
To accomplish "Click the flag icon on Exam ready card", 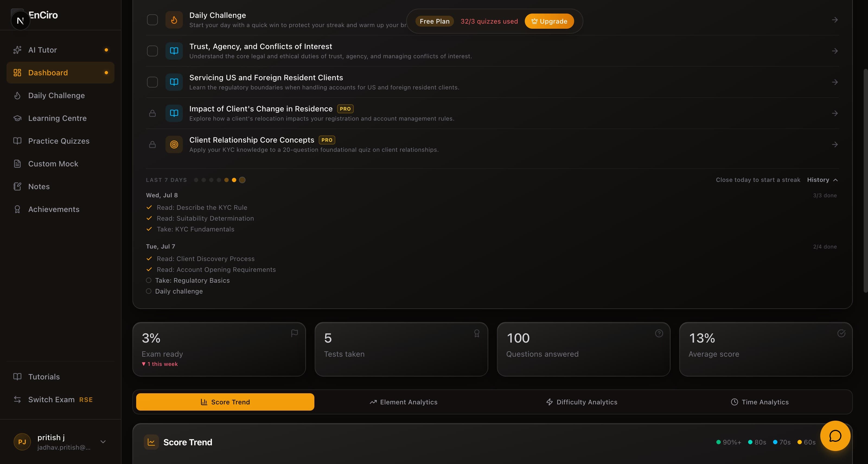I will [294, 333].
